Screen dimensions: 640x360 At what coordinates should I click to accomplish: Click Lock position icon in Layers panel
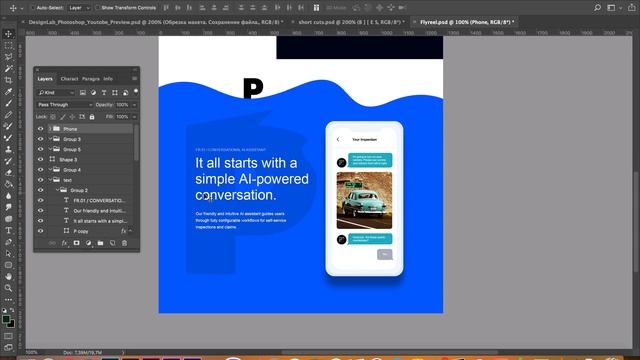coord(72,117)
